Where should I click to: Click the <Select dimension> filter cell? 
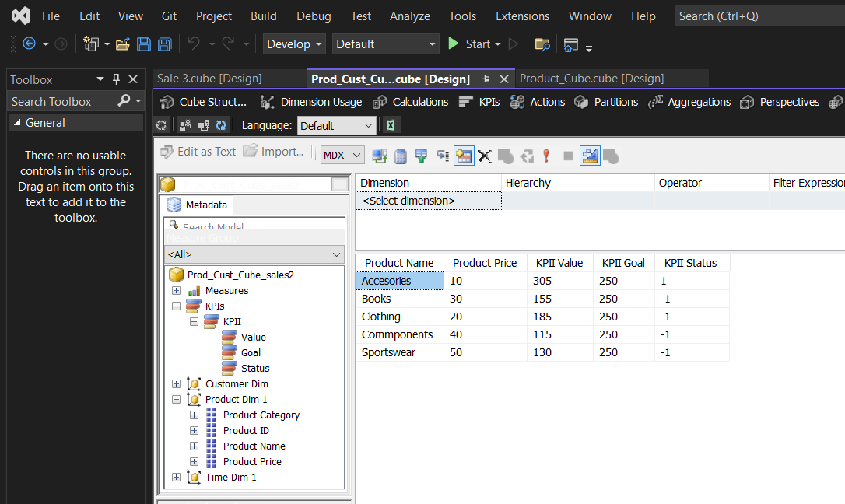click(x=429, y=201)
